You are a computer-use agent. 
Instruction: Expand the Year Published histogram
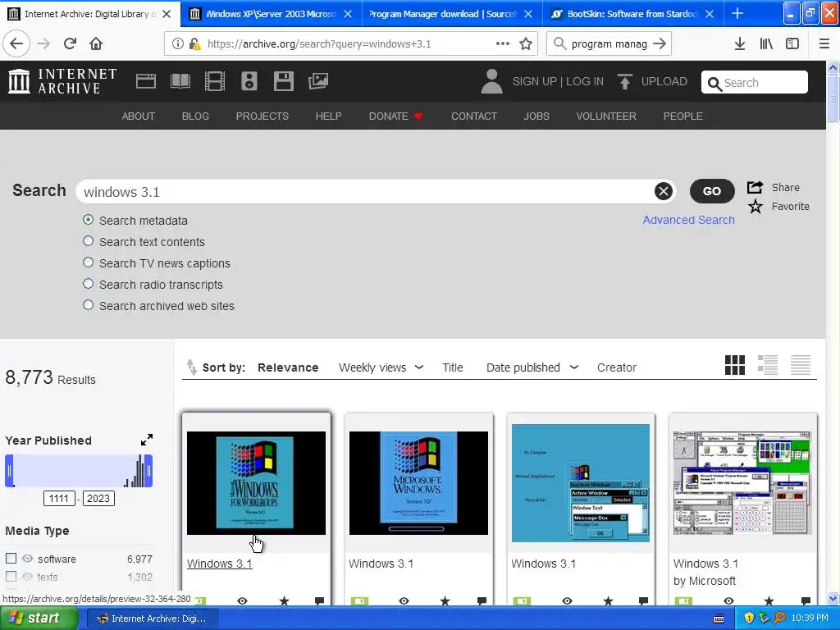coord(147,440)
